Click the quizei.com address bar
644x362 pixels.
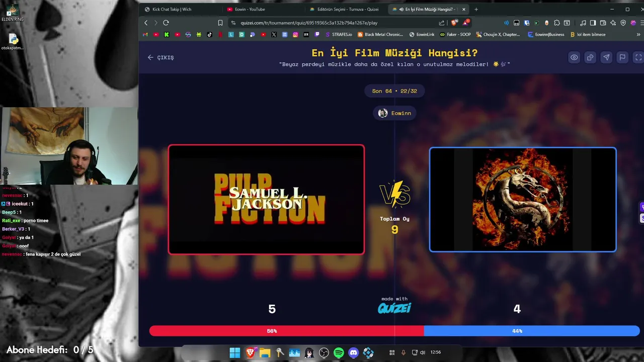(332, 23)
